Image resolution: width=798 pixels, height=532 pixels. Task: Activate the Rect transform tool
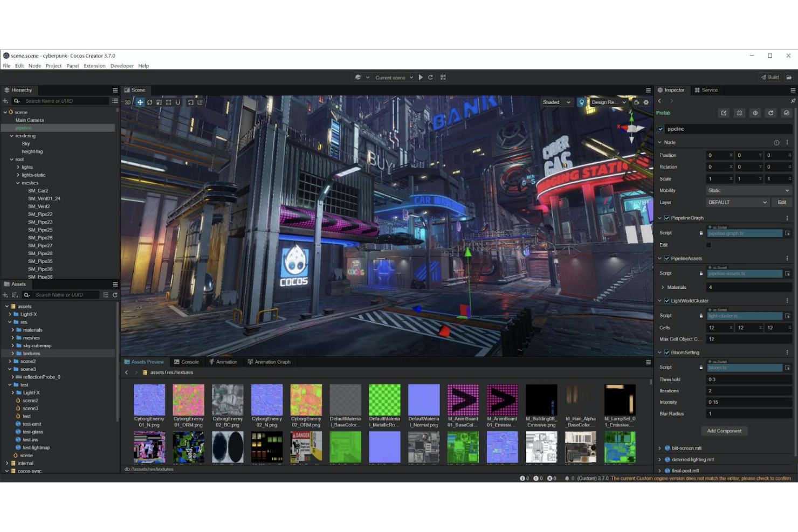coord(169,102)
